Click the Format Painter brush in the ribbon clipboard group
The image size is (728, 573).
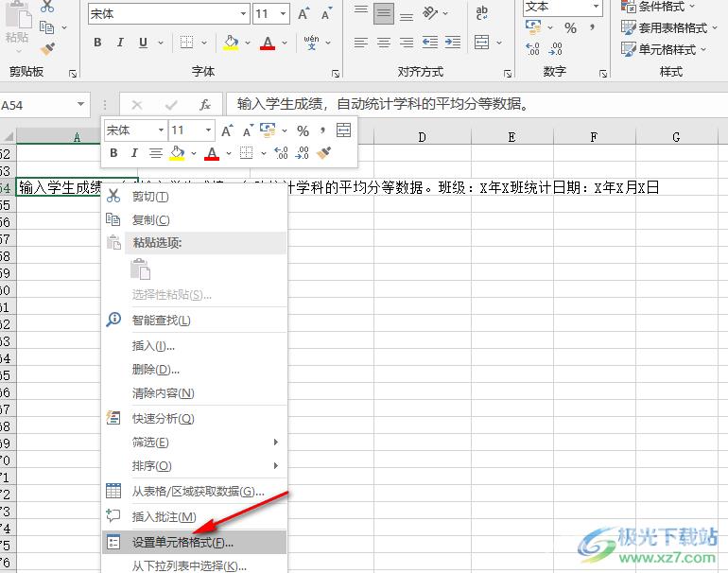click(47, 48)
